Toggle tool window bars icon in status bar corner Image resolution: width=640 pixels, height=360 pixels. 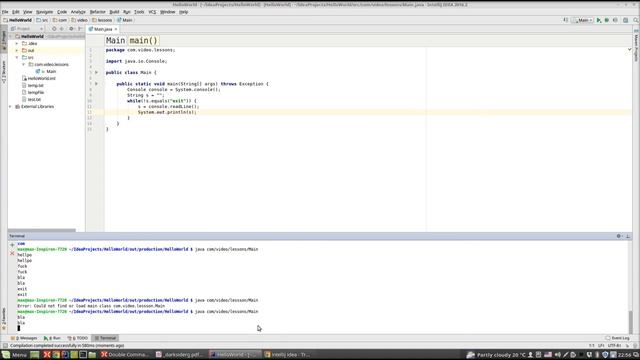coord(5,345)
